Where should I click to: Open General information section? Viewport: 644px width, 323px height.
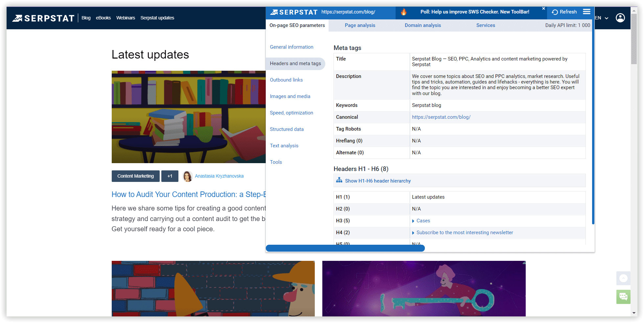(291, 47)
